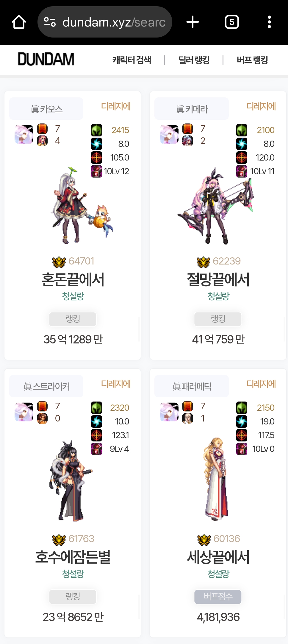This screenshot has height=644, width=288.
Task: Open the 딜러 랭킹 menu
Action: [x=194, y=60]
